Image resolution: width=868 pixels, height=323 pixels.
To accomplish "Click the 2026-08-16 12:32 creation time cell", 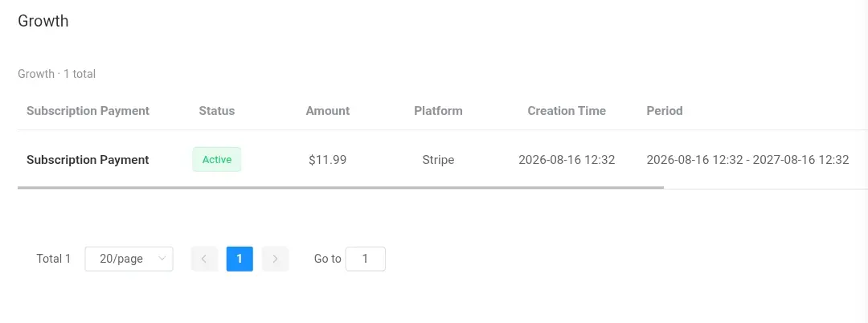I will (x=567, y=160).
